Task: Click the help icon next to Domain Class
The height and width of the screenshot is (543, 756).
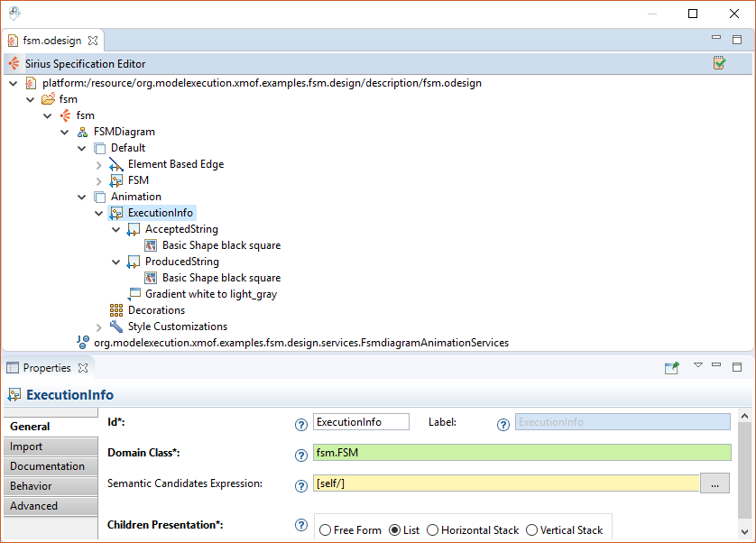Action: pos(300,455)
